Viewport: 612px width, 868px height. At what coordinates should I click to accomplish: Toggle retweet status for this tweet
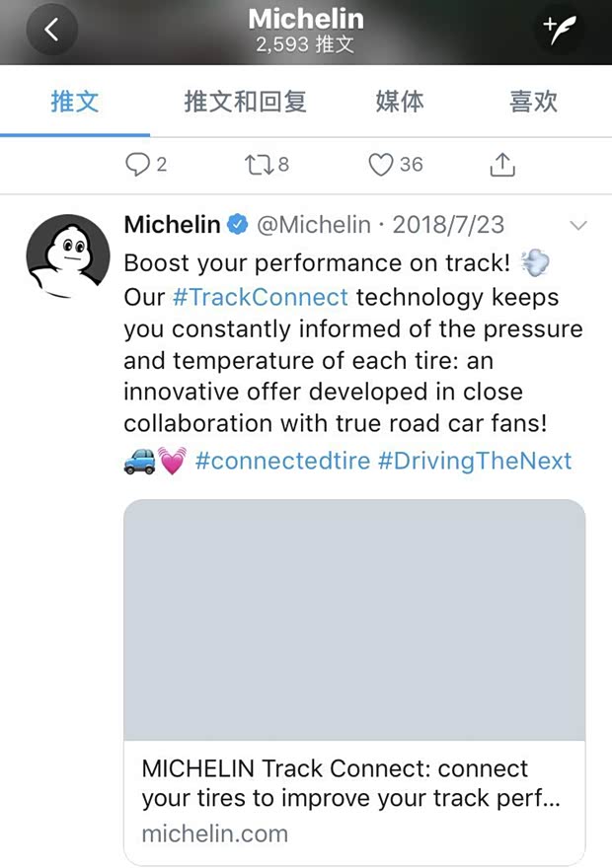259,165
